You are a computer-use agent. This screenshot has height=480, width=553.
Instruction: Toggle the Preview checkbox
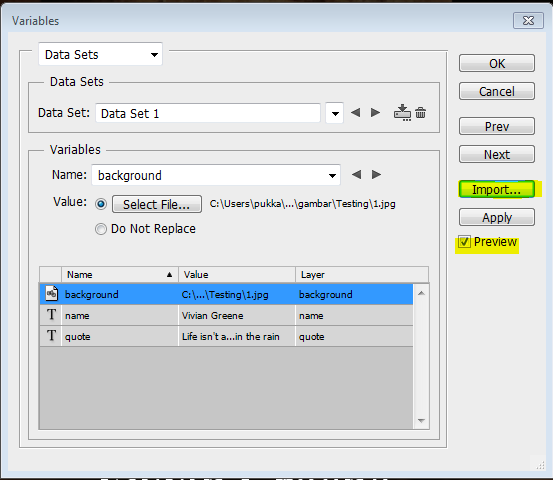(x=464, y=242)
